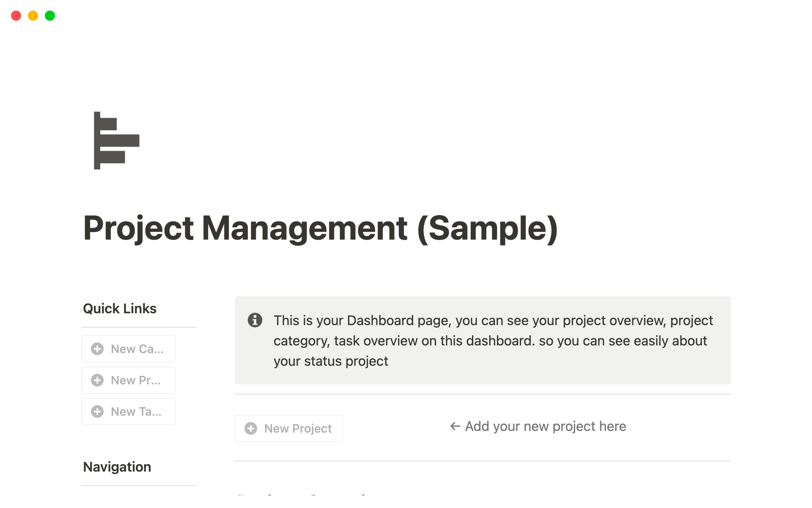Click the divider line under Quick Links heading
This screenshot has height=508, width=812.
tap(138, 327)
